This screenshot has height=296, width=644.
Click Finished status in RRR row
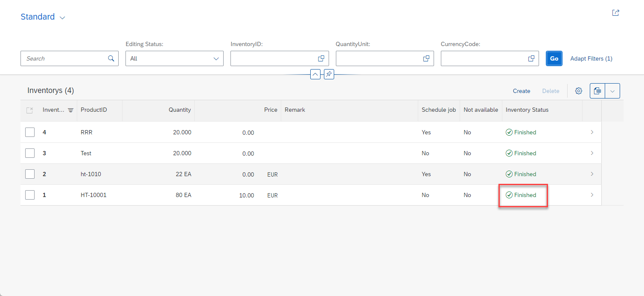pos(521,132)
